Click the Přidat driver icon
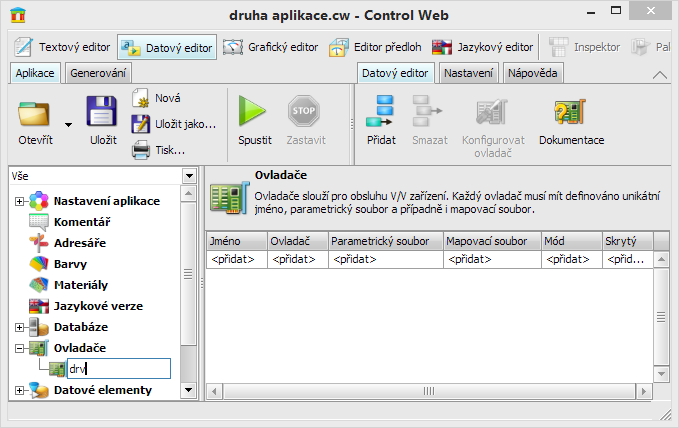Viewport: 679px width, 428px height. click(x=381, y=115)
